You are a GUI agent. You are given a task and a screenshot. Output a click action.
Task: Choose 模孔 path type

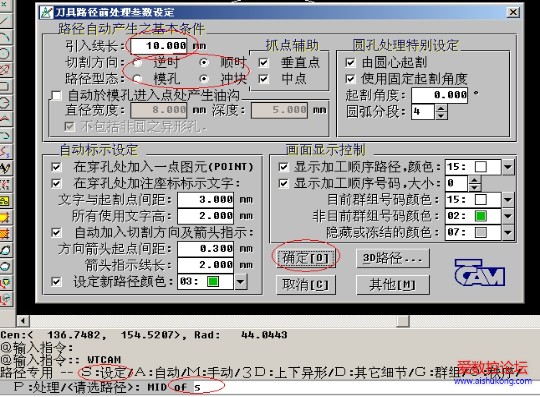coord(137,79)
